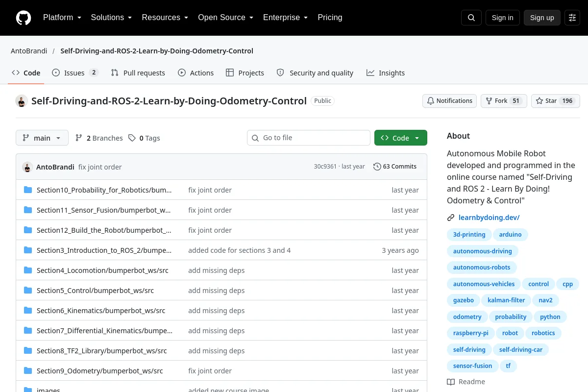Expand the Enterprise menu

point(286,18)
